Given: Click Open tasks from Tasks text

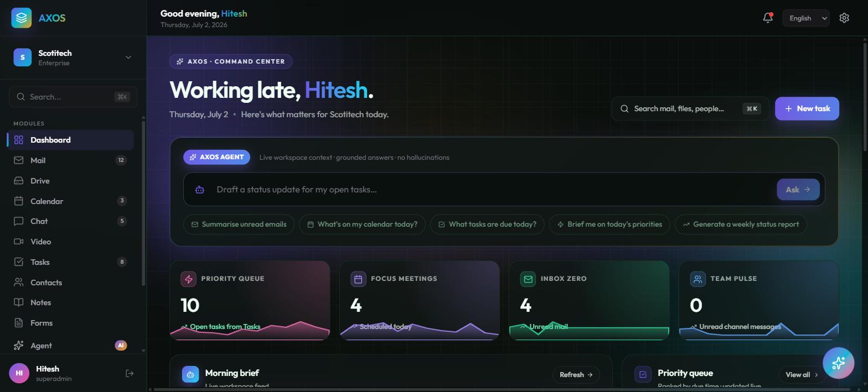Looking at the screenshot, I should coord(225,327).
